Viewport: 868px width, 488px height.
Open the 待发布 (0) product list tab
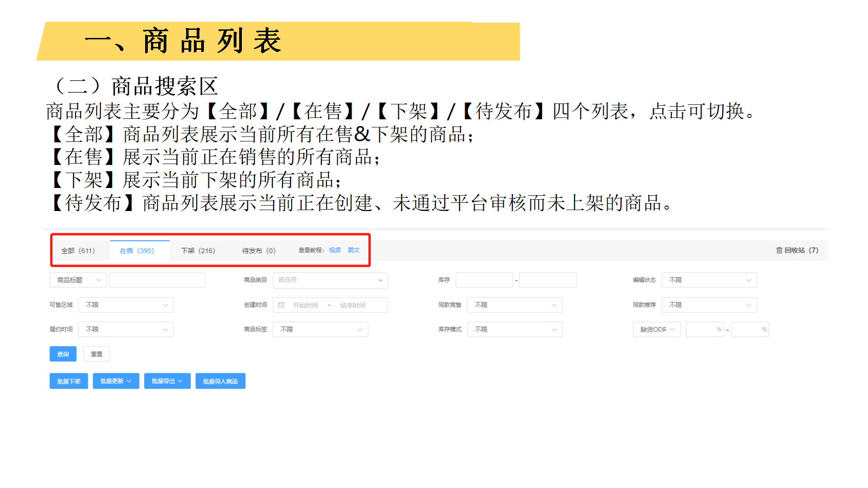pyautogui.click(x=258, y=250)
